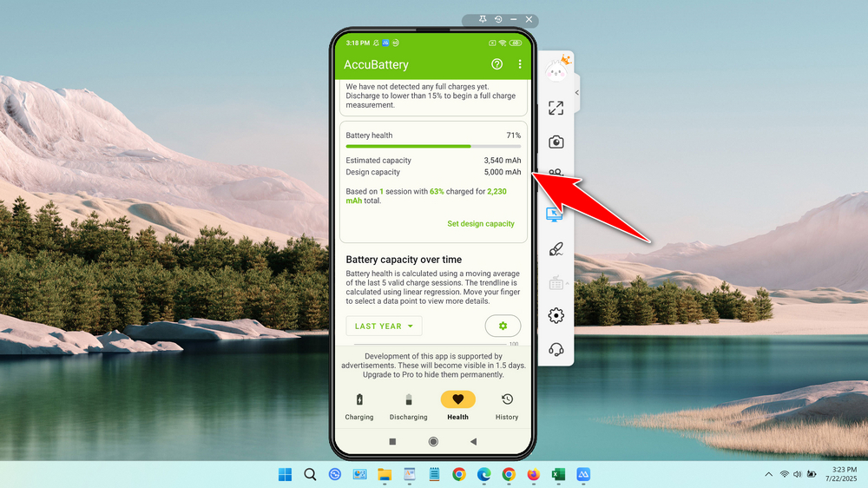This screenshot has width=868, height=488.
Task: Open AccuBattery help question-mark icon
Action: click(x=496, y=64)
